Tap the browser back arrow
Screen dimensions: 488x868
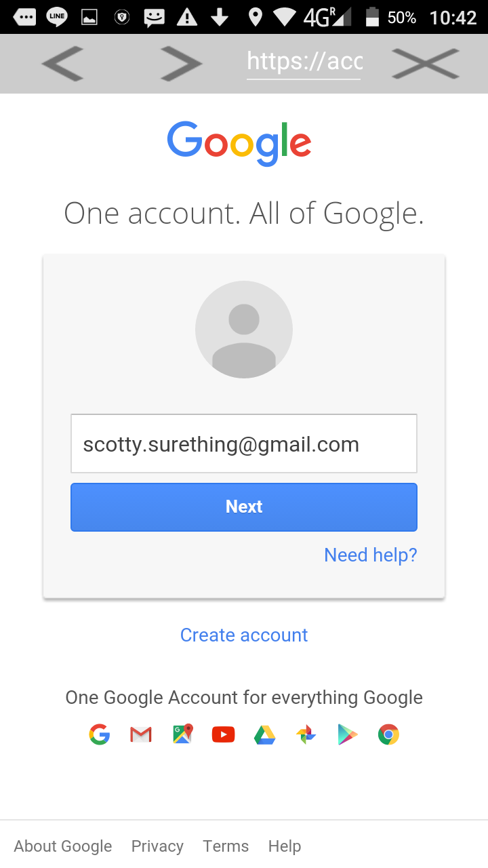[62, 64]
